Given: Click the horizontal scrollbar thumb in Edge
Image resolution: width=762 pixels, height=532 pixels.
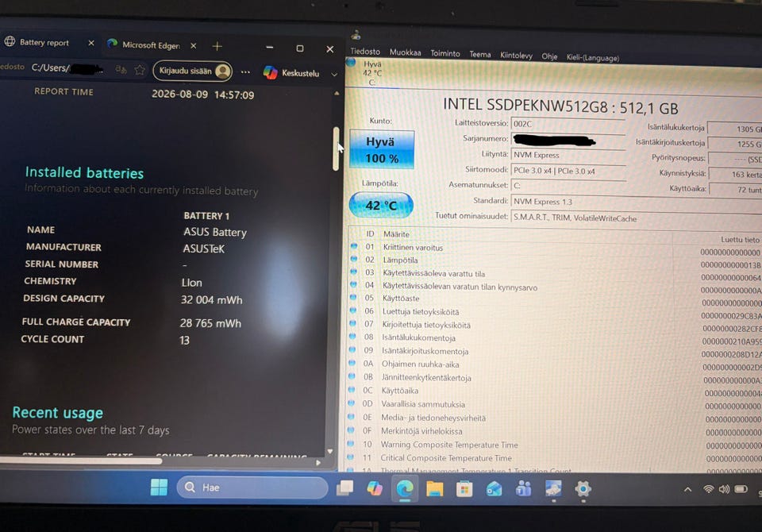Looking at the screenshot, I should pos(80,461).
